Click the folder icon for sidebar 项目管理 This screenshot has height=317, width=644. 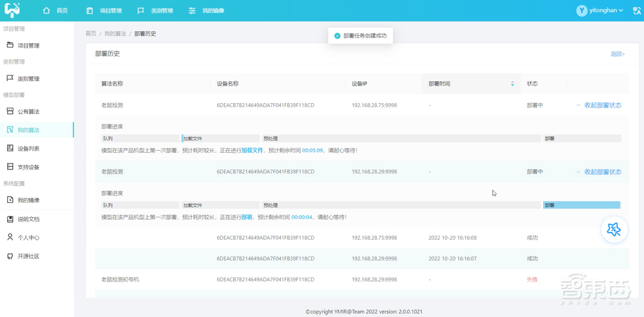click(x=10, y=45)
